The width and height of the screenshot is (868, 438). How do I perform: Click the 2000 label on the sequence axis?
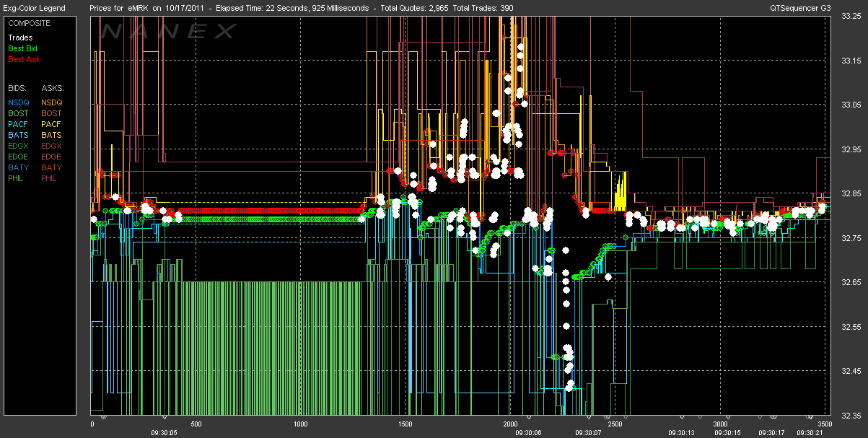[510, 424]
